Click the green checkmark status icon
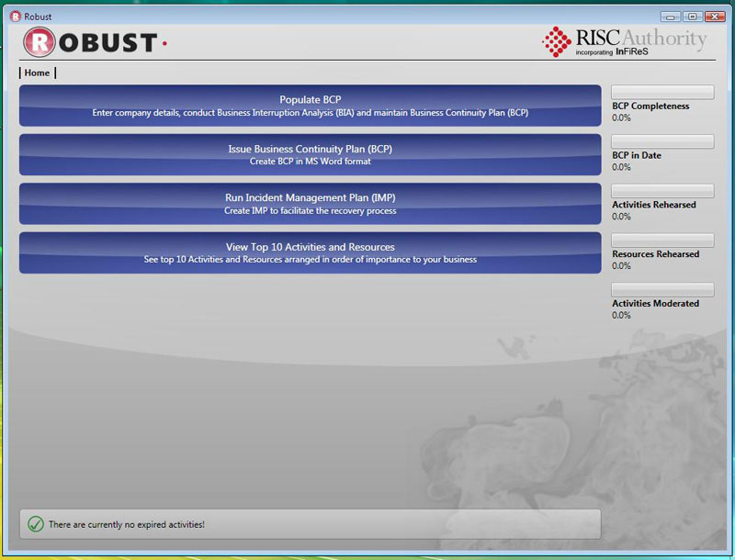The width and height of the screenshot is (735, 560). point(35,524)
